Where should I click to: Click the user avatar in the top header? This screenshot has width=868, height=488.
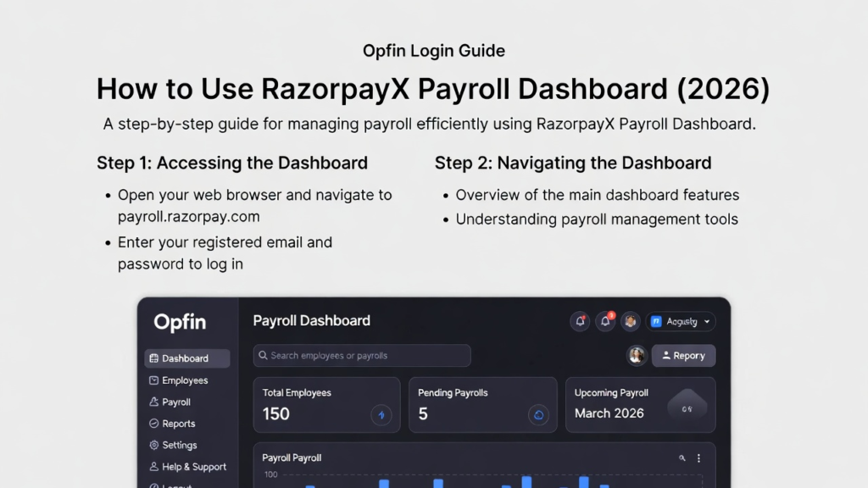630,321
